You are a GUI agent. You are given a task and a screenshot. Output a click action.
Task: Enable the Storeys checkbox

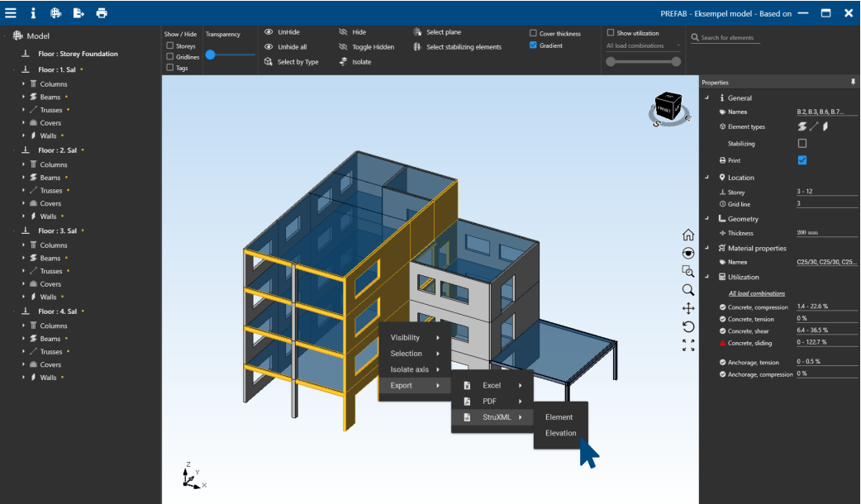coord(169,45)
